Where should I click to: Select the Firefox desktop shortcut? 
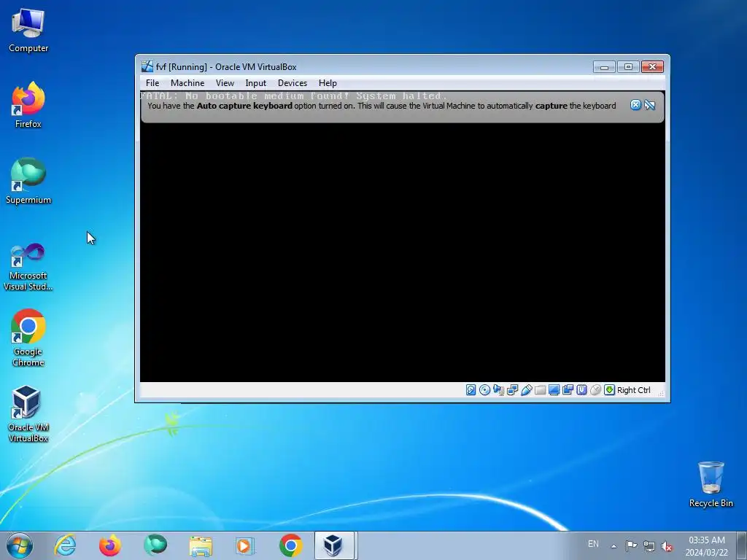point(28,105)
